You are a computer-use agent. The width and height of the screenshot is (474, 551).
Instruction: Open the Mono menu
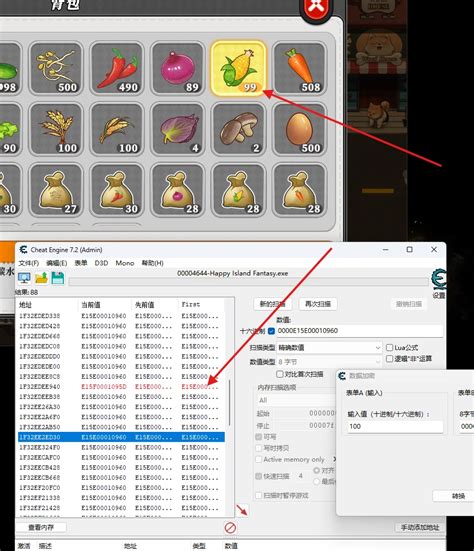[x=125, y=263]
